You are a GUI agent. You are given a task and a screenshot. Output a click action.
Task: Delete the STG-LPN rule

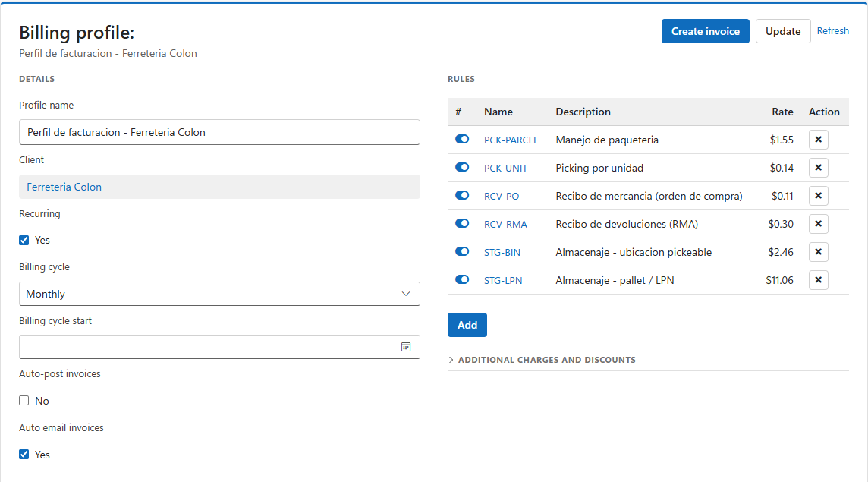(x=818, y=280)
